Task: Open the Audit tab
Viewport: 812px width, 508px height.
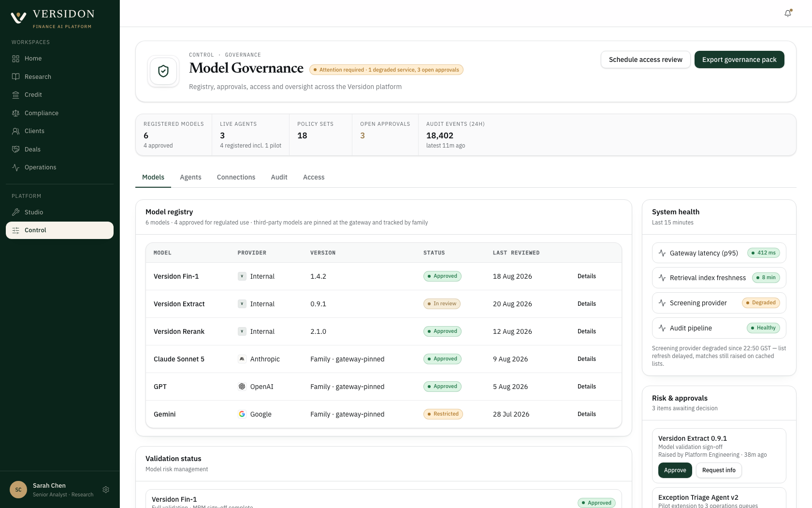Action: point(279,177)
